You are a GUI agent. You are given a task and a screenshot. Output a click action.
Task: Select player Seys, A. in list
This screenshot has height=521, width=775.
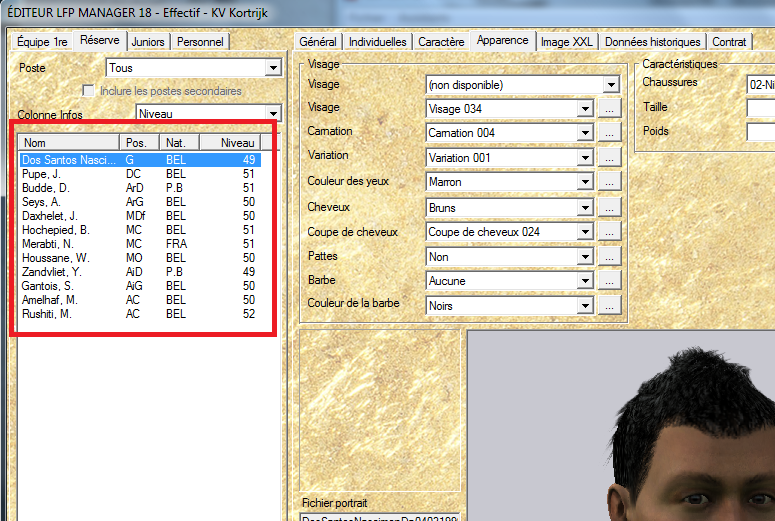coord(140,202)
